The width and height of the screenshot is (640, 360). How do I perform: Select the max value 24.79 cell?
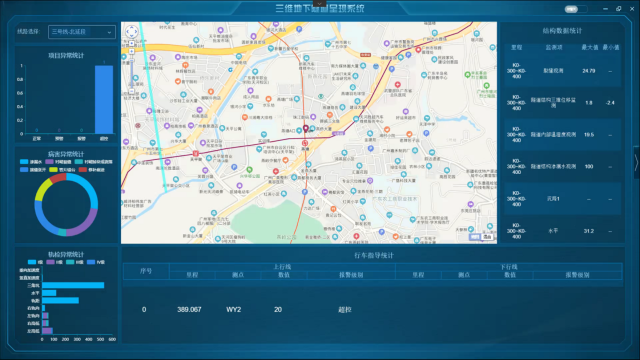coord(589,71)
